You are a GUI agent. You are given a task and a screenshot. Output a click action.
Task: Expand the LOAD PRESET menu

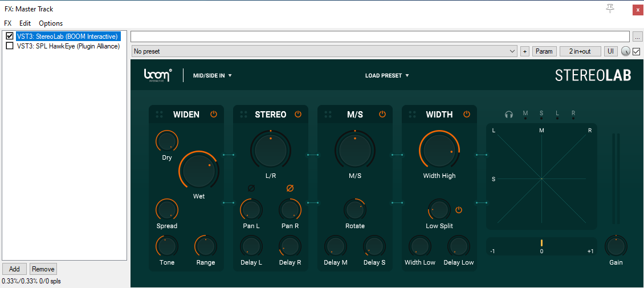[x=387, y=75]
